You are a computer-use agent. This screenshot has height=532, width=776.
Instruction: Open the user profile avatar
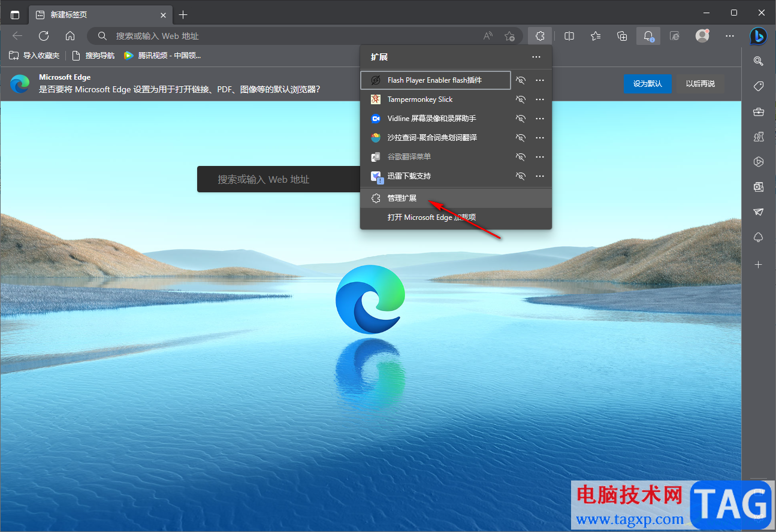coord(702,36)
